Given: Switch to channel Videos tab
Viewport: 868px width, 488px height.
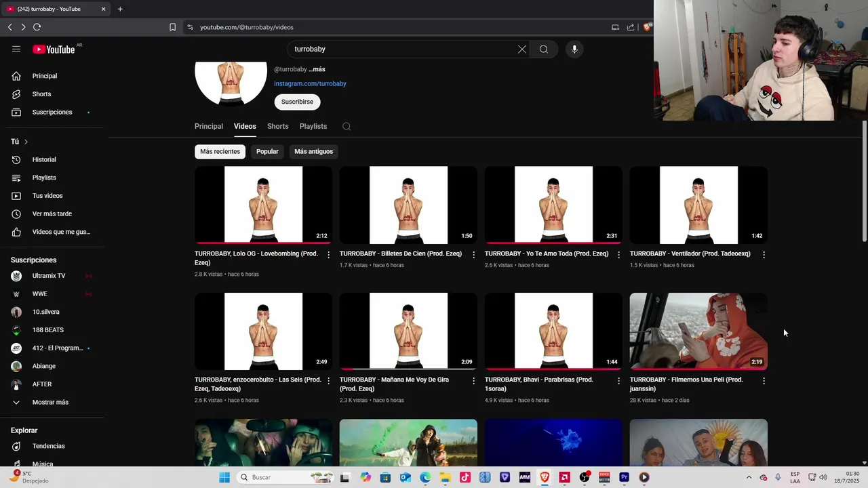Looking at the screenshot, I should coord(245,126).
